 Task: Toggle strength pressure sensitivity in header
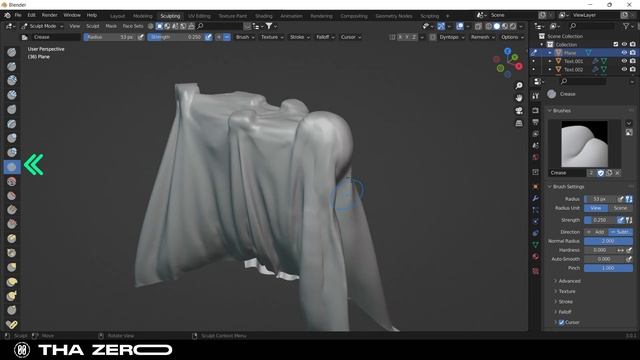pyautogui.click(x=209, y=37)
